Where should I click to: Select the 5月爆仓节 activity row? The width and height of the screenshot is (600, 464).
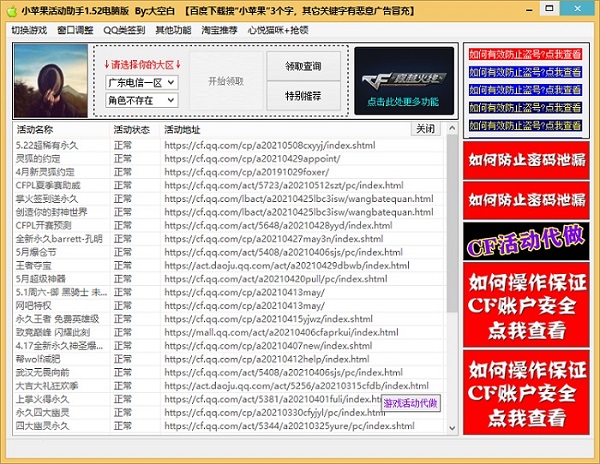tap(228, 252)
